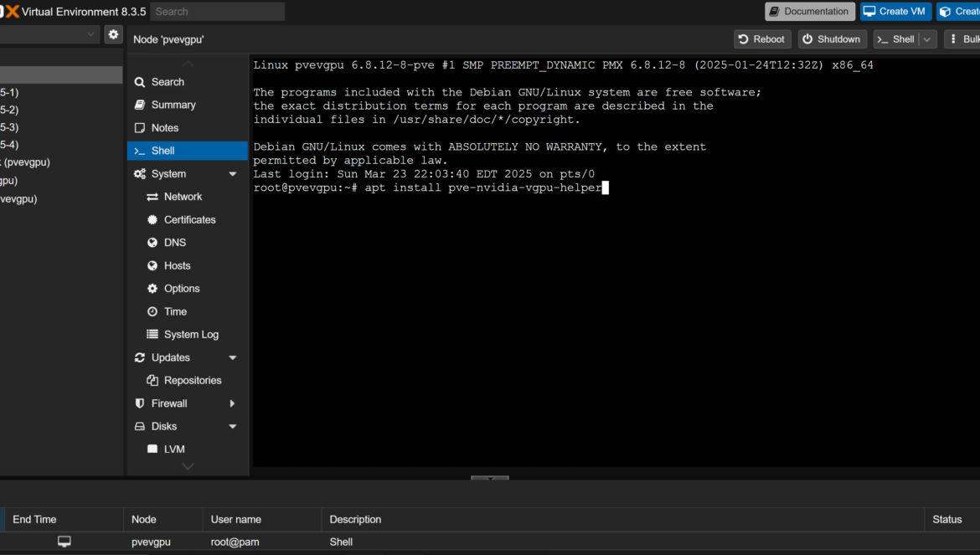Select the highlighted tree row at top
Screen dimensions: 980x555
[61, 75]
